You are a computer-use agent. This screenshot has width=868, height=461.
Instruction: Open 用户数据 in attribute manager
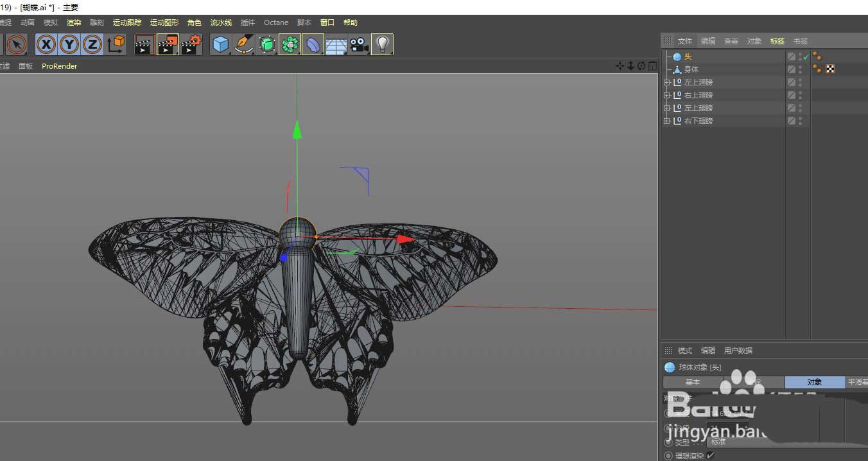738,351
